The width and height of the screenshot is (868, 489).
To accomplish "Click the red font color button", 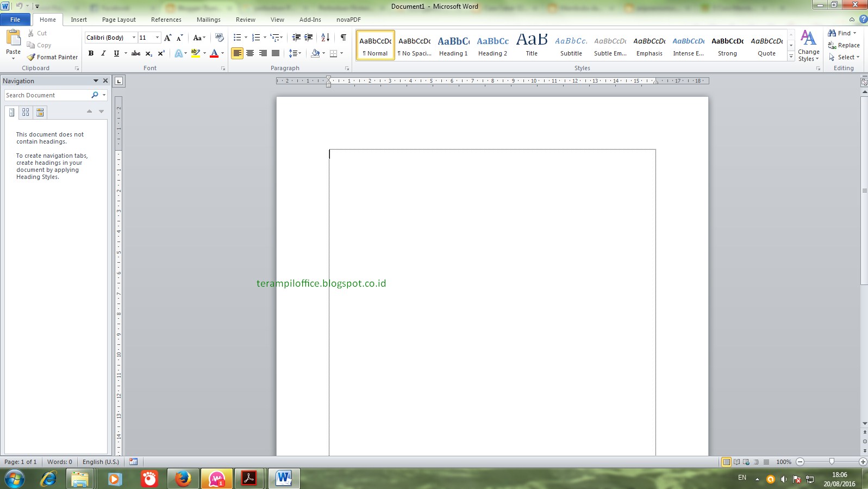I will click(x=214, y=53).
